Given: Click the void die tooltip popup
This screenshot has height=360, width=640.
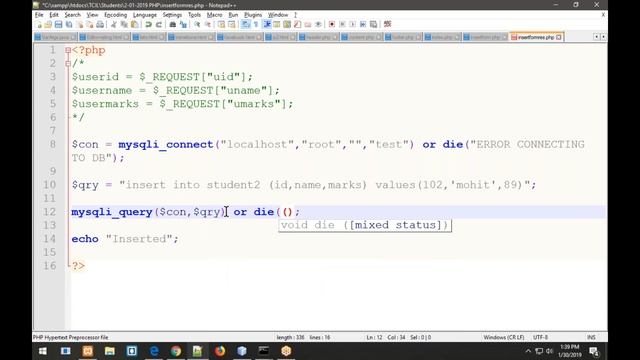Looking at the screenshot, I should (365, 225).
